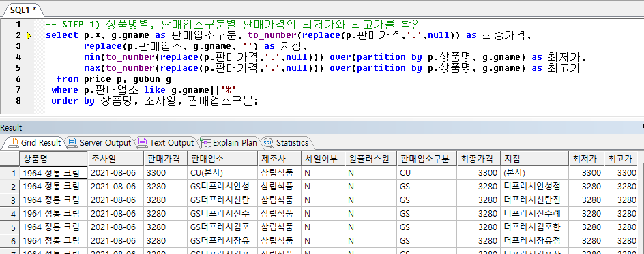Viewport: 644px width, 254px height.
Task: Click line number 4 in gutter
Action: click(18, 57)
